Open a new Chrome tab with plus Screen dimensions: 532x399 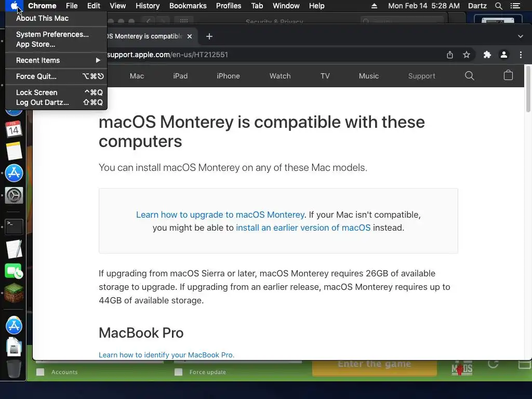(209, 36)
